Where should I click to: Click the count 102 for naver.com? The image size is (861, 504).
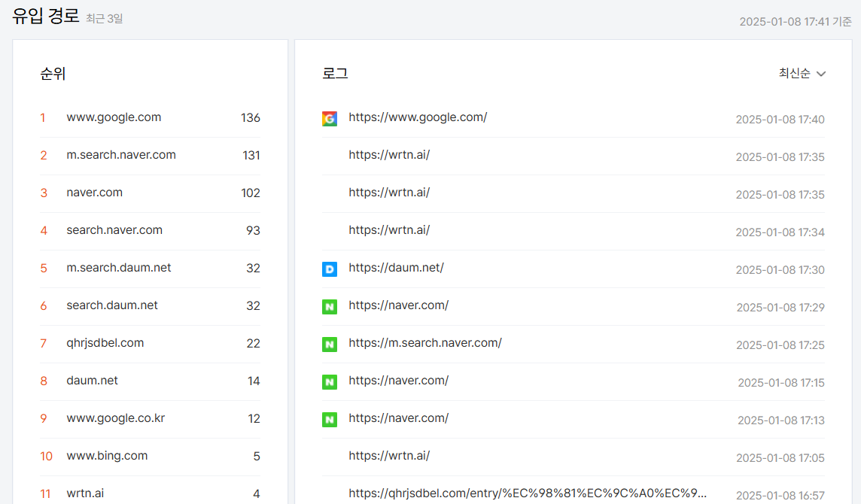click(251, 193)
